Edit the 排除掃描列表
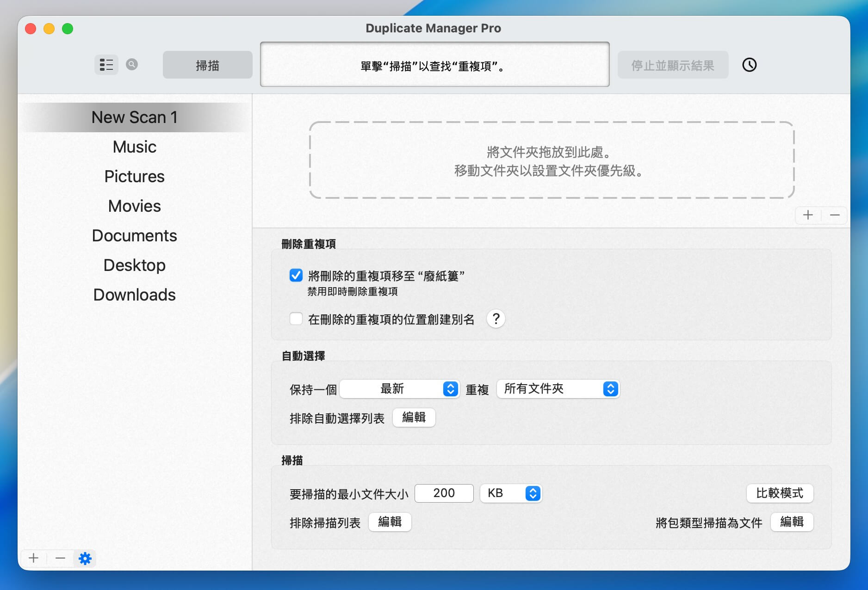This screenshot has width=868, height=590. [x=390, y=522]
